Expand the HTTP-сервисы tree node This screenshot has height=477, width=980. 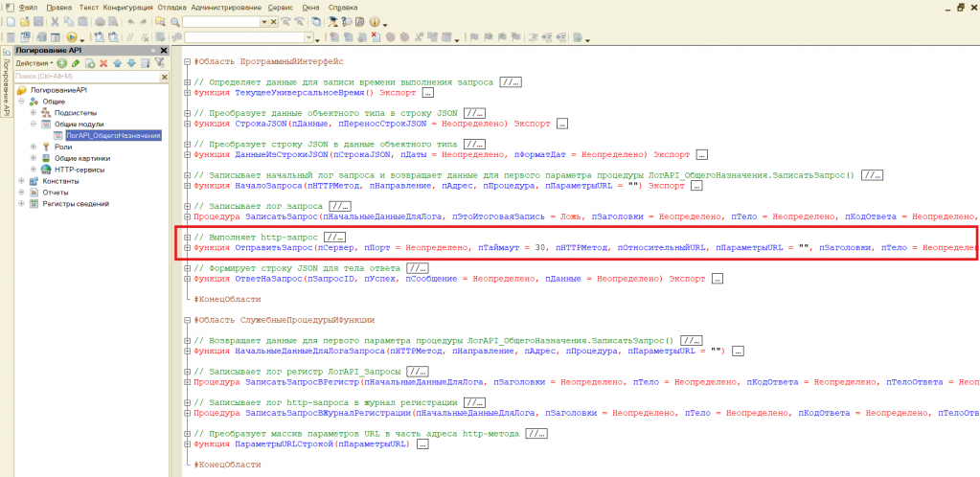[34, 170]
